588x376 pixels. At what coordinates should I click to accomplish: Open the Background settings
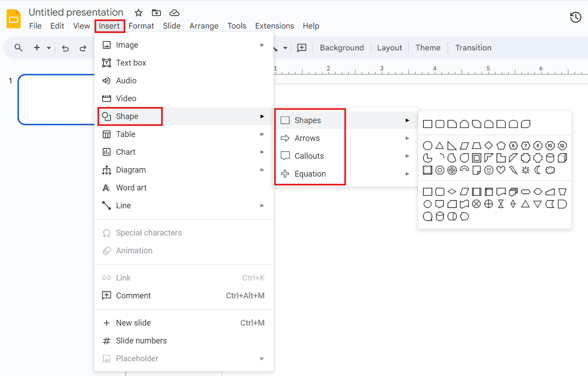(342, 48)
